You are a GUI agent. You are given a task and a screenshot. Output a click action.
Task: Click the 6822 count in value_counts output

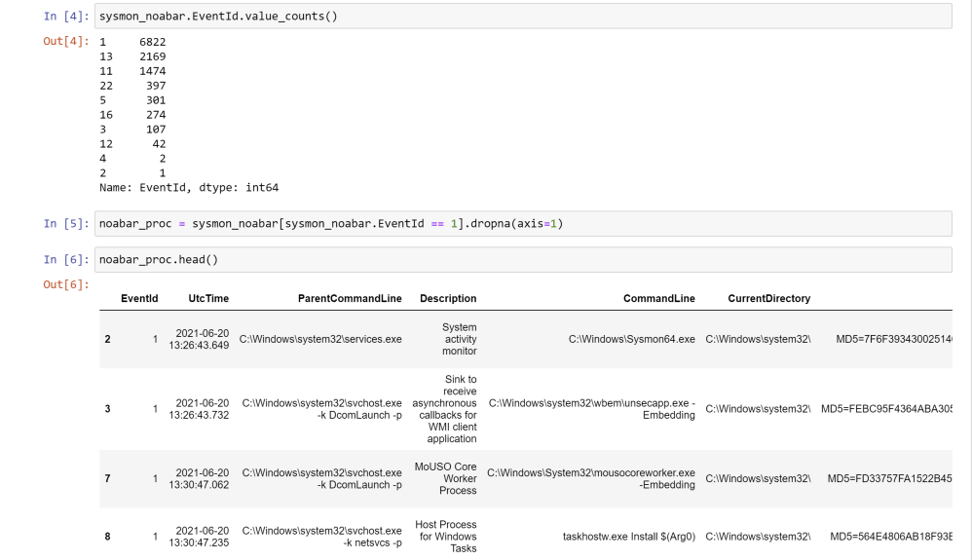pyautogui.click(x=152, y=43)
